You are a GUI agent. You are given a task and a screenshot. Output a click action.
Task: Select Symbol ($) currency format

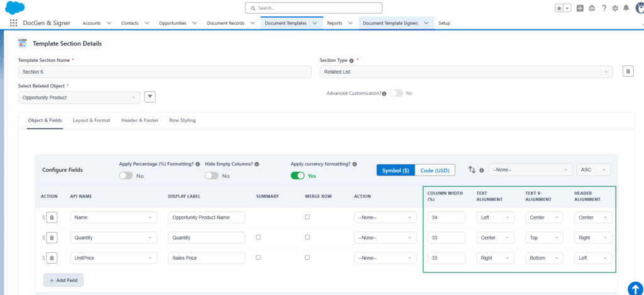click(x=396, y=170)
